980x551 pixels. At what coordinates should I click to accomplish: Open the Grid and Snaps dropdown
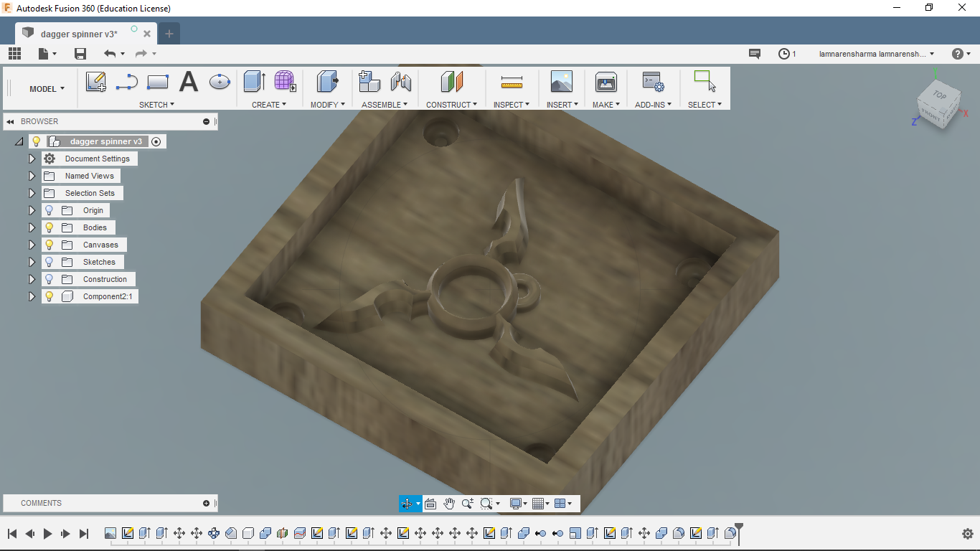(x=541, y=504)
